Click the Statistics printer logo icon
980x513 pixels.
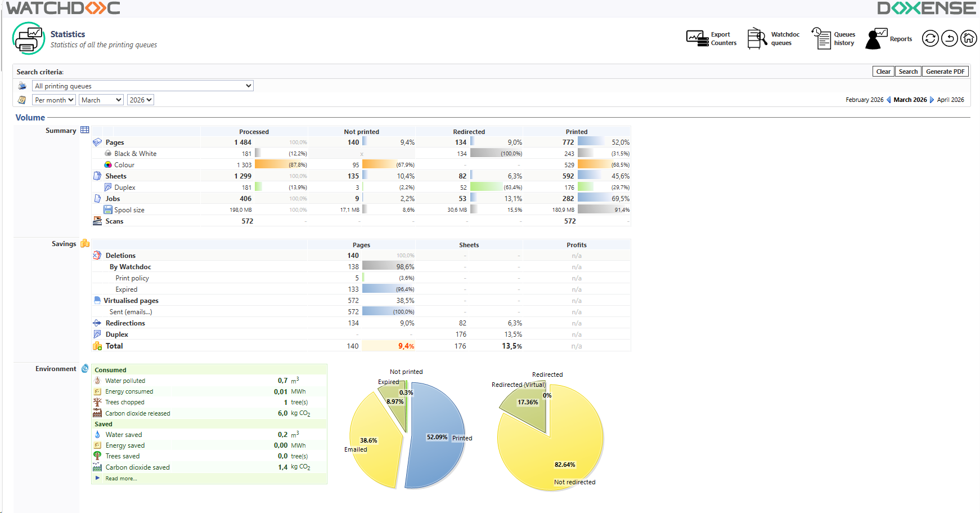point(29,38)
